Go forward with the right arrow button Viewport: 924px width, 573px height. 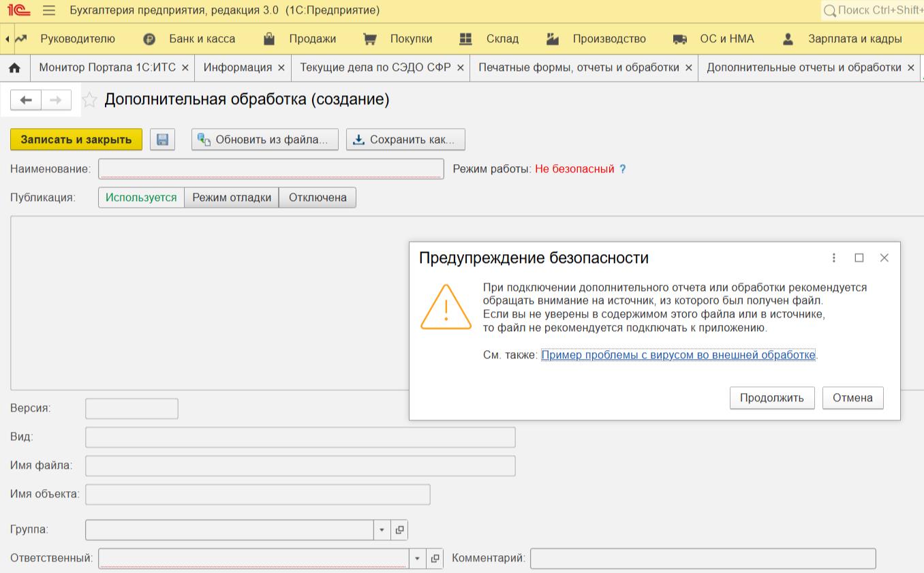(x=56, y=100)
